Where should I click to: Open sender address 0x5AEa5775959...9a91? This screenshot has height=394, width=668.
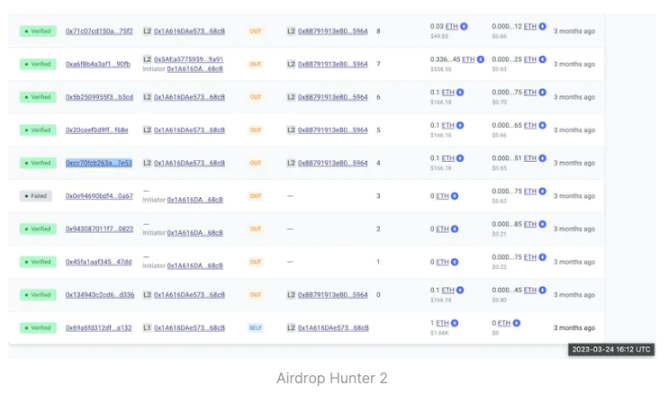188,59
